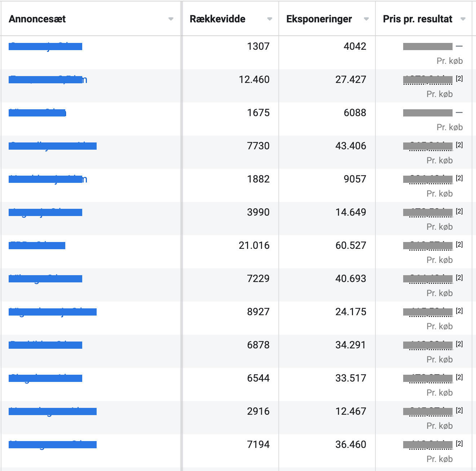Select the impressions value 43.406 cell
This screenshot has height=471, width=476.
[x=351, y=146]
